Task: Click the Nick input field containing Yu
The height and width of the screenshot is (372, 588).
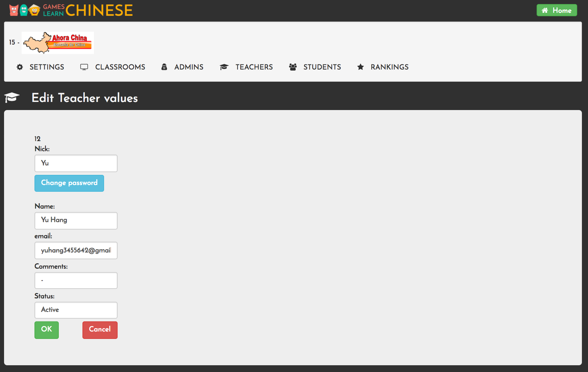Action: click(x=76, y=163)
